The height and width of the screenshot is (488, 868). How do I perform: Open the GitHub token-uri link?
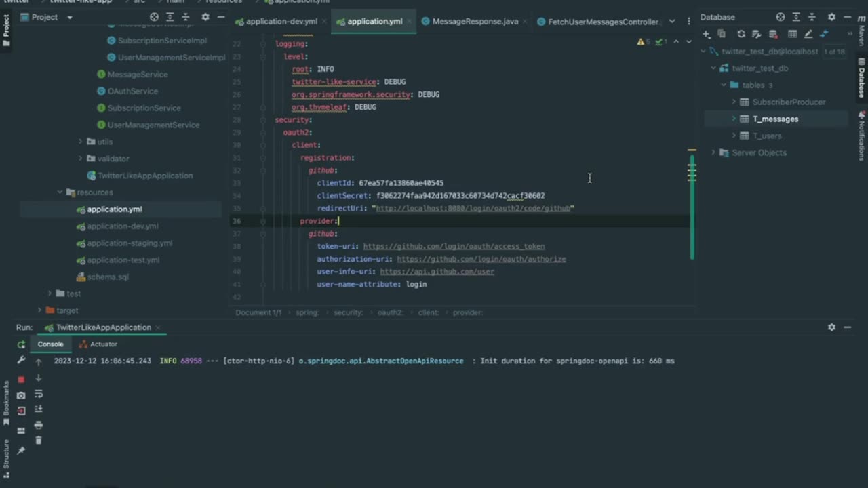click(454, 247)
